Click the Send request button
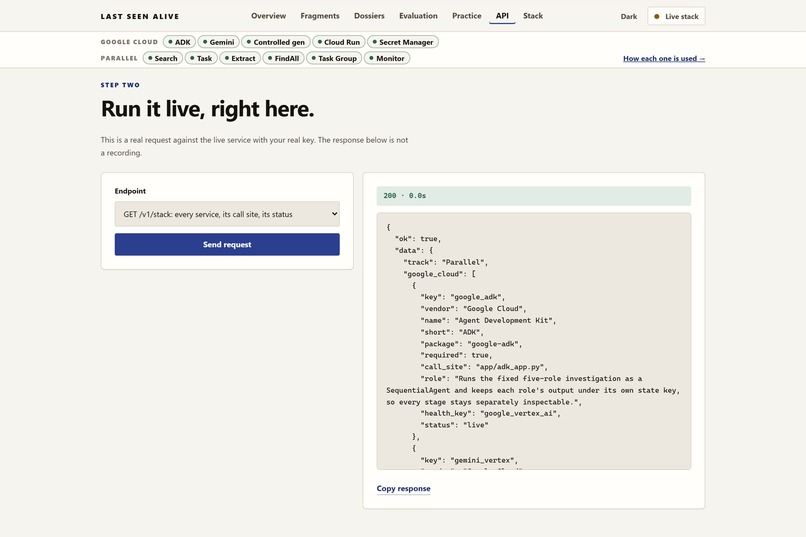The height and width of the screenshot is (537, 806). pos(227,245)
